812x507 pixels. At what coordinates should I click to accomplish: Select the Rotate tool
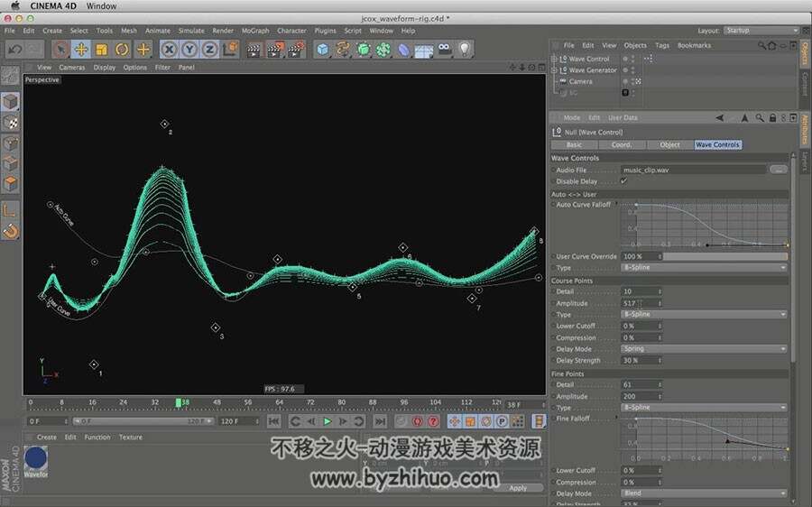pyautogui.click(x=122, y=50)
